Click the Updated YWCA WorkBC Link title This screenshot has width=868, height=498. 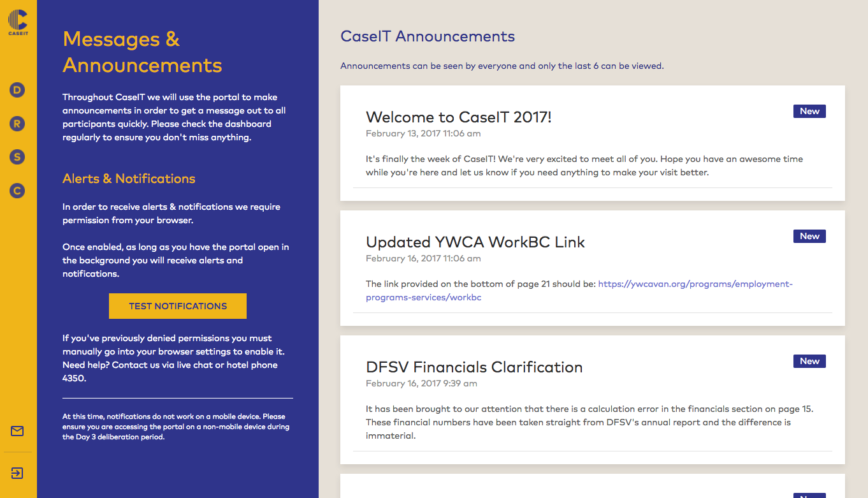point(475,242)
